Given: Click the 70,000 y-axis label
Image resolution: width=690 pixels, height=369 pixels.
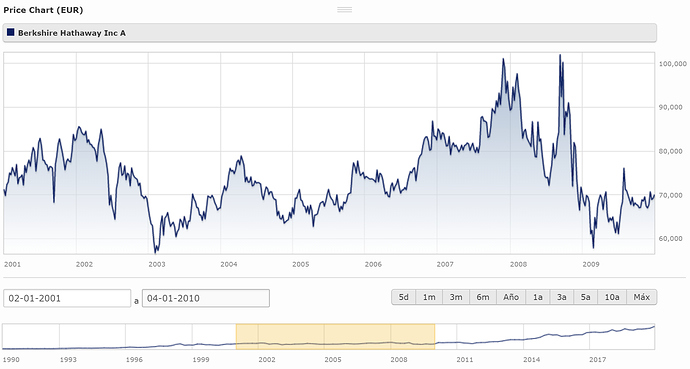Looking at the screenshot, I should tap(670, 195).
